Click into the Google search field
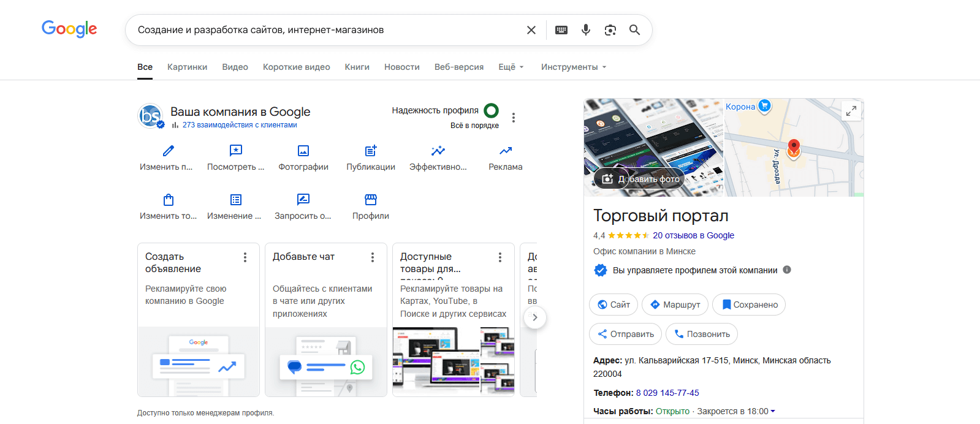This screenshot has width=980, height=424. point(328,30)
